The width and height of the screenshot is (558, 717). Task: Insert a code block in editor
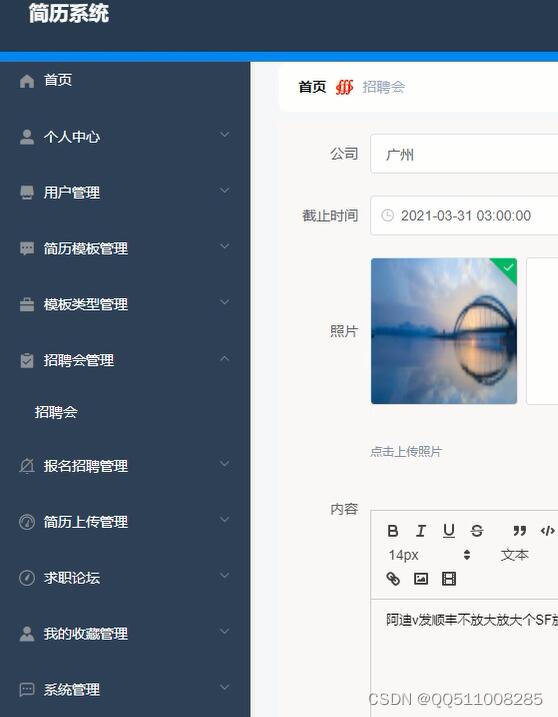click(x=547, y=531)
